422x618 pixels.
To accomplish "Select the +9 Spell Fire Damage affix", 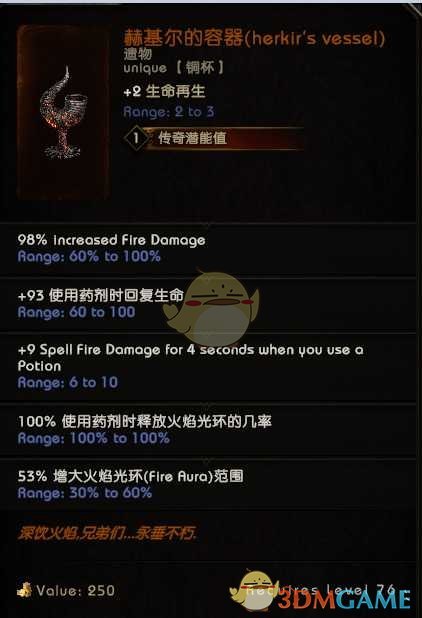I will [191, 358].
